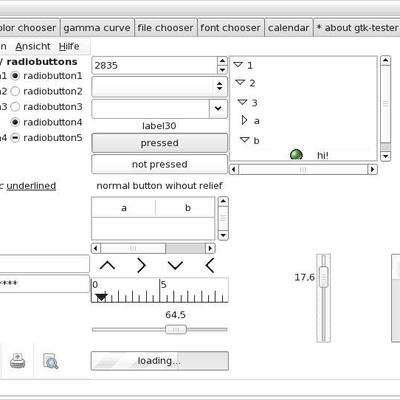
Task: Click list scrollbar down arrow
Action: point(223,235)
